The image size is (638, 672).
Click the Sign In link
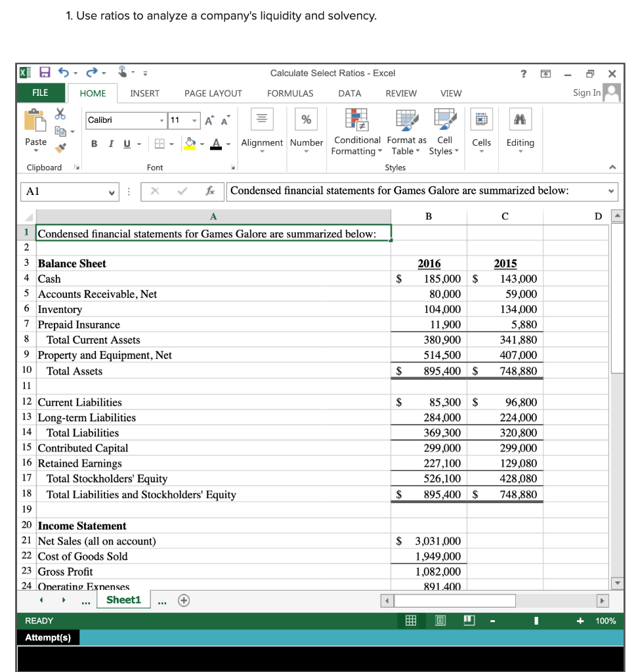click(x=586, y=93)
